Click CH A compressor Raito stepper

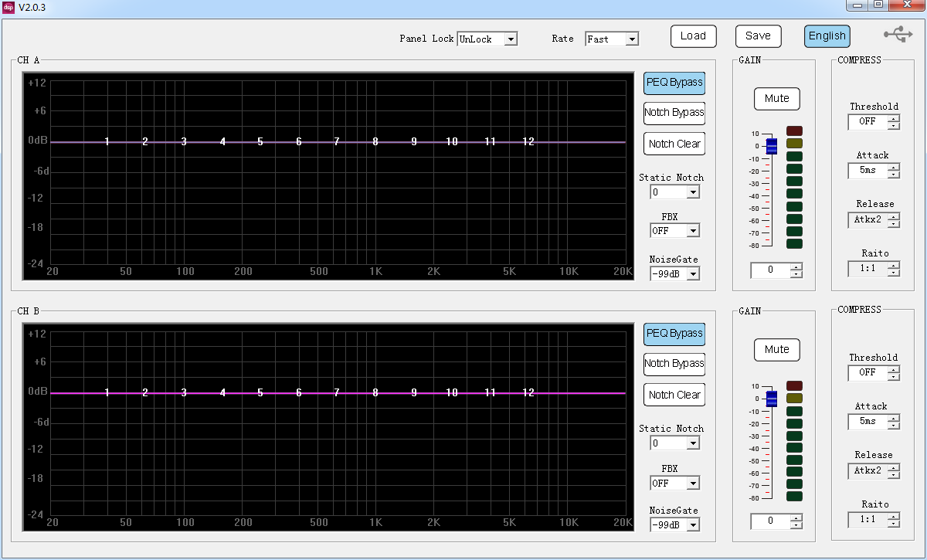(894, 269)
